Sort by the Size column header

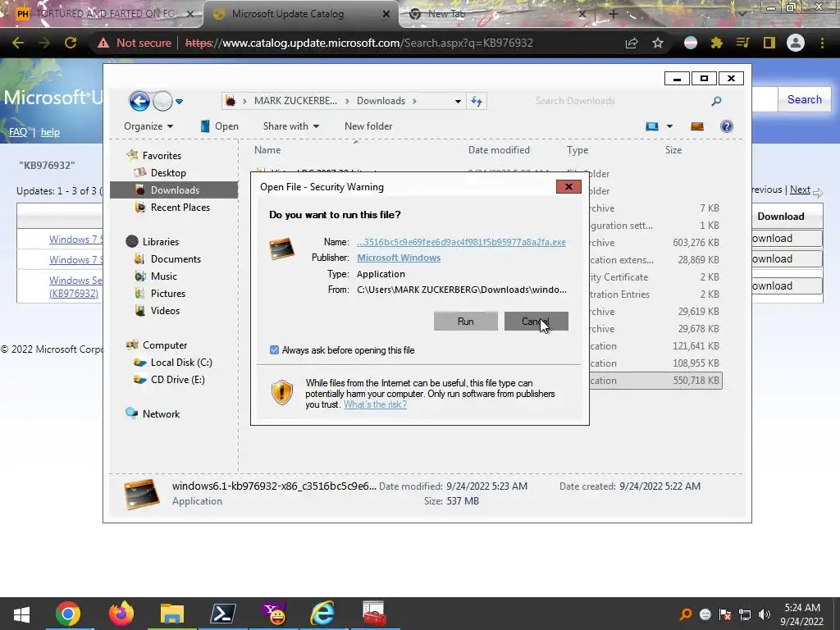click(x=673, y=150)
